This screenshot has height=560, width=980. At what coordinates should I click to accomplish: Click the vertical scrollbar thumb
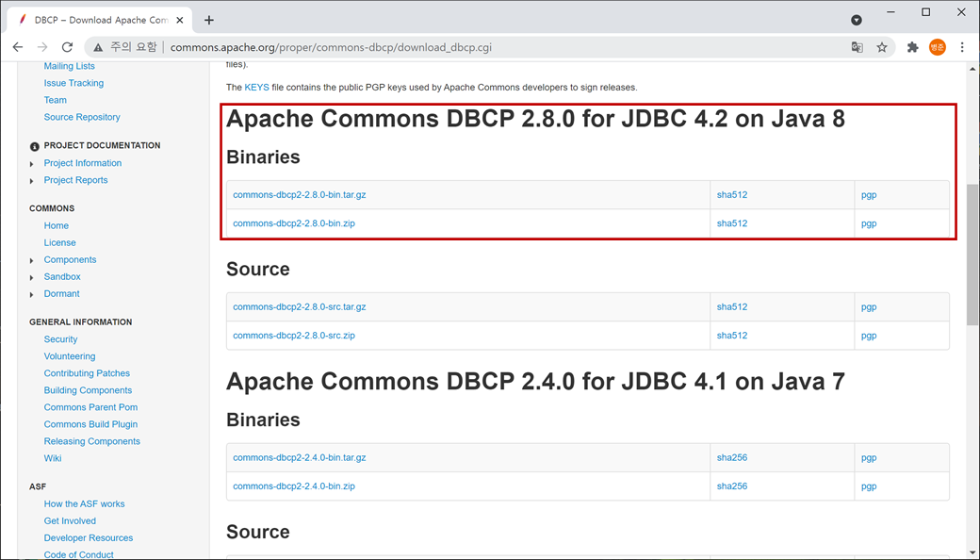pos(972,255)
